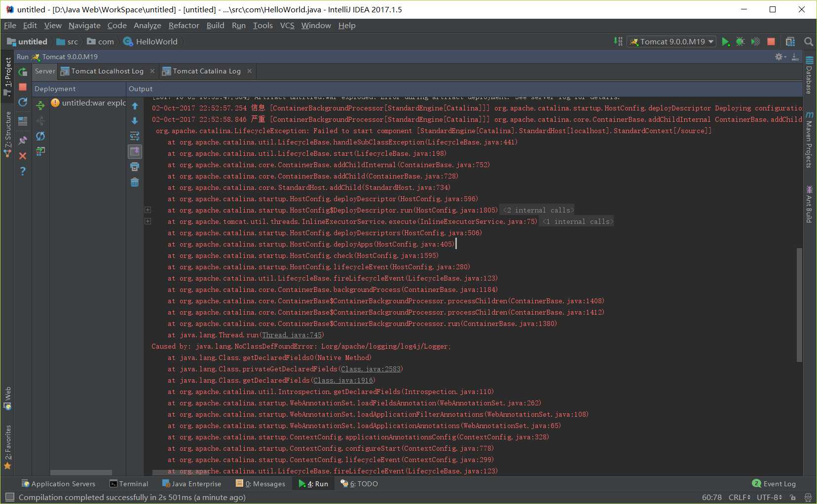The image size is (817, 504).
Task: Pin the Run tab with pushpin icon
Action: coord(23,141)
